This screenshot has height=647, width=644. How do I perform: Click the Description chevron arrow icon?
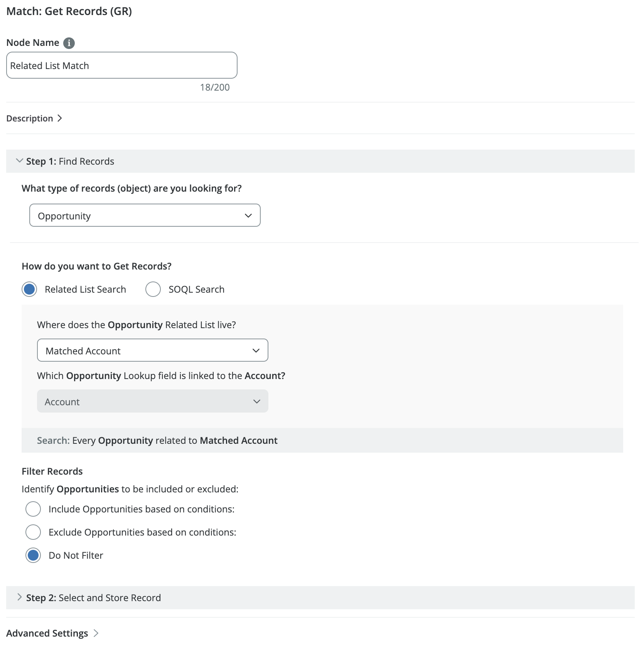point(60,118)
